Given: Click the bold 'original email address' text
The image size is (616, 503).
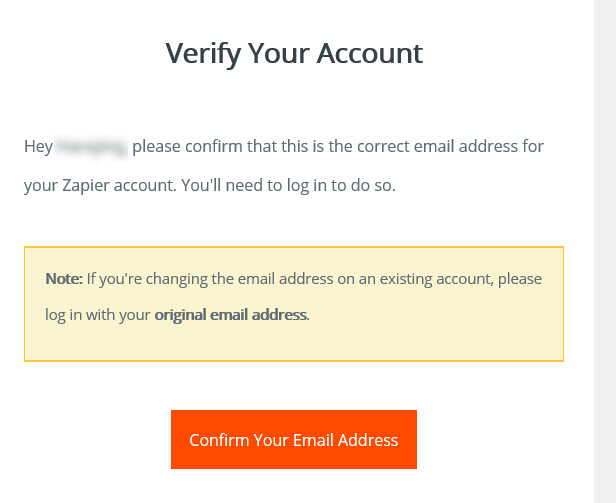Looking at the screenshot, I should (x=230, y=315).
